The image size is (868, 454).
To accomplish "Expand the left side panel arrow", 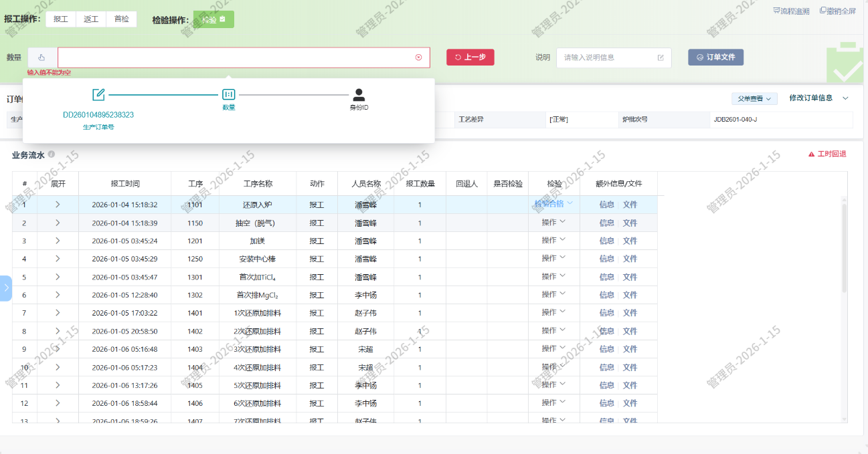I will pos(5,288).
